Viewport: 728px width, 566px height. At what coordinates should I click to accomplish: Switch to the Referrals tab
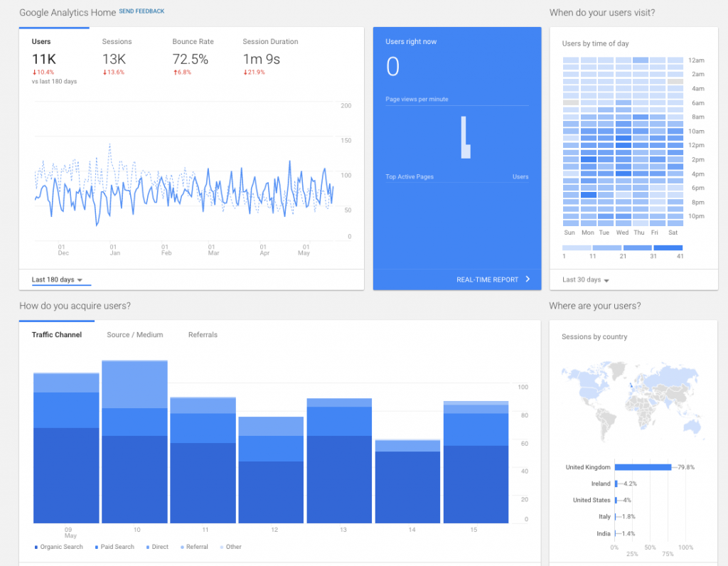203,335
